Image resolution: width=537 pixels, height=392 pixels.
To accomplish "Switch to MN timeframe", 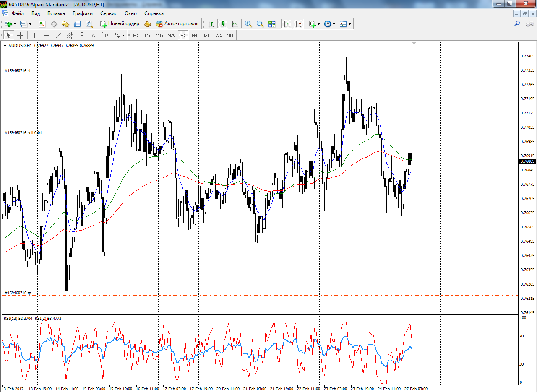I will [230, 35].
